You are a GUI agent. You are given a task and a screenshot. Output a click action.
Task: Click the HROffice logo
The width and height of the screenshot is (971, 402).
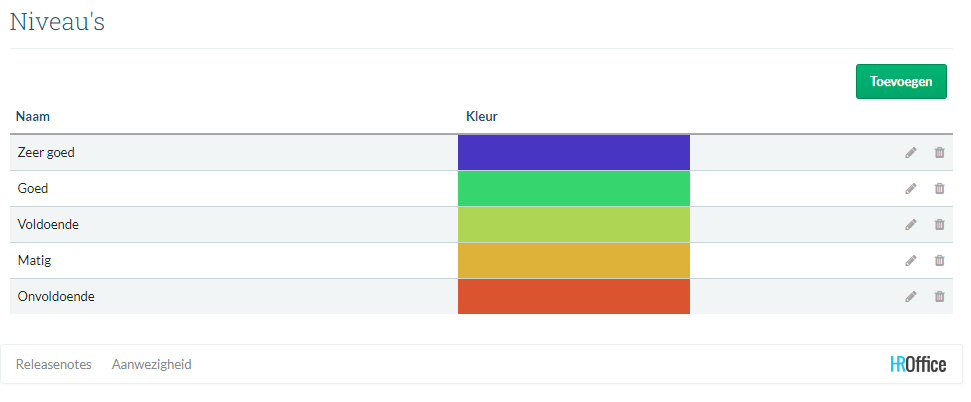[917, 365]
